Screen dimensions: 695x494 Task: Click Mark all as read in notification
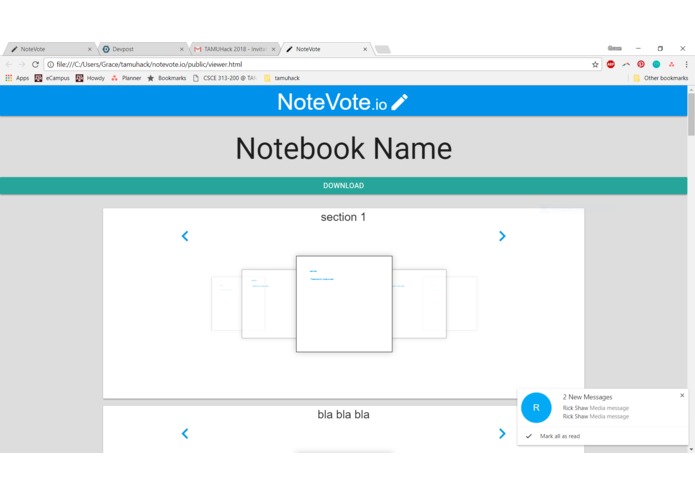coord(560,436)
